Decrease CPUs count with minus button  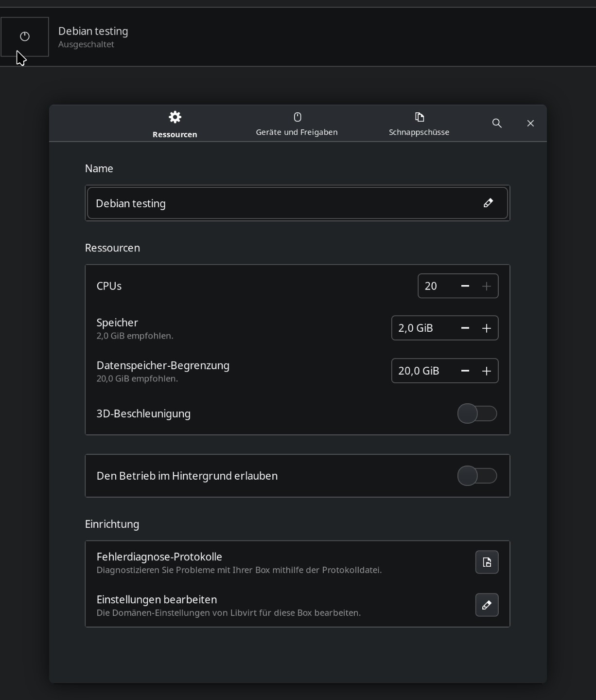click(465, 286)
